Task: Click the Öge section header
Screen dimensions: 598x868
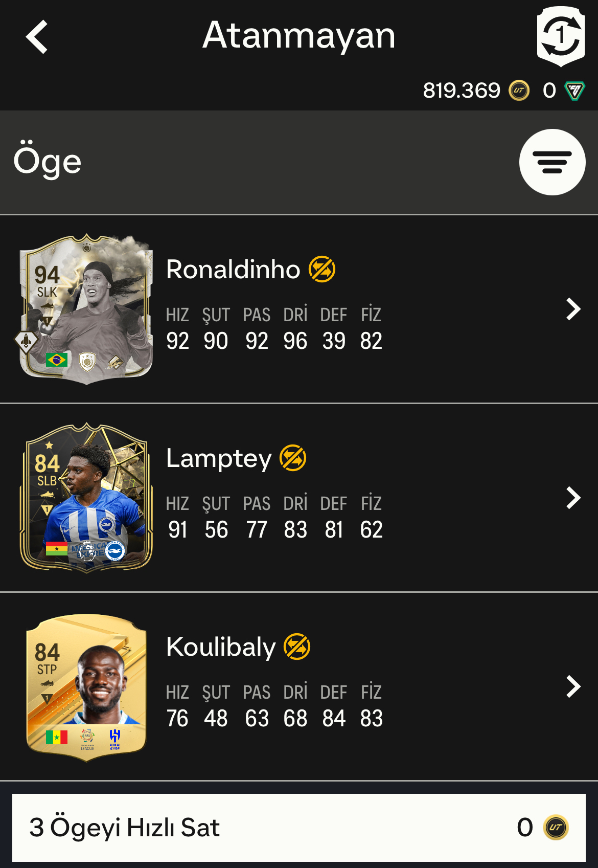Action: [x=48, y=162]
